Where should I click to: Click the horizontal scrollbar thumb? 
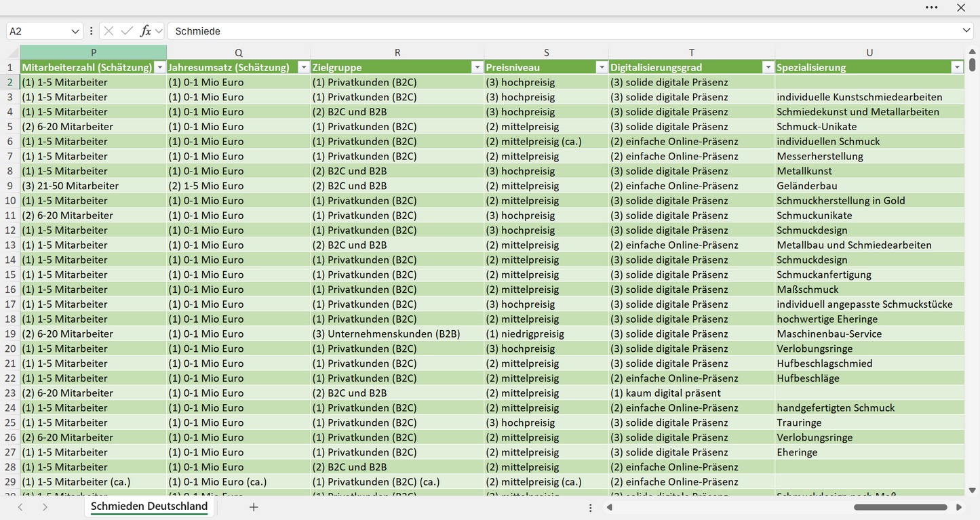pyautogui.click(x=901, y=506)
